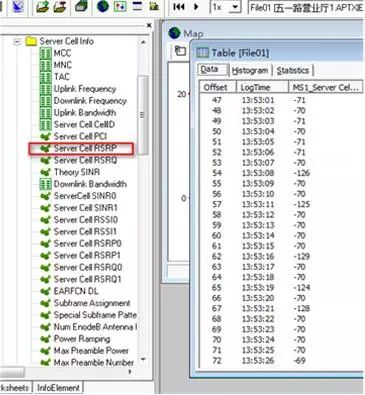Select the TAC tree item
The height and width of the screenshot is (395, 365).
(62, 77)
